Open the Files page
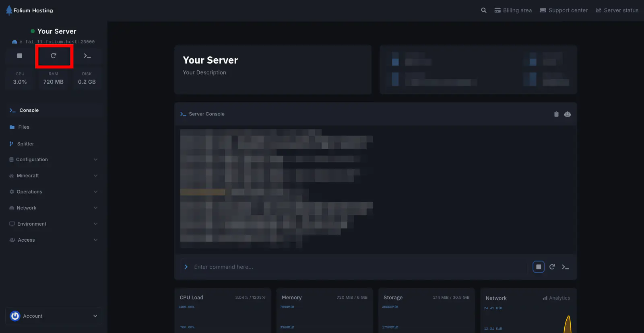Image resolution: width=644 pixels, height=333 pixels. click(24, 127)
